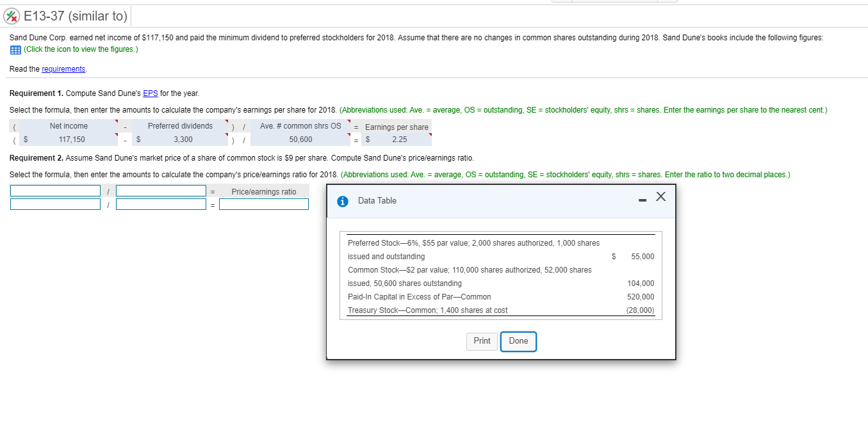Click the 55,000 value in data table
Viewport: 868px width, 423px height.
[643, 257]
